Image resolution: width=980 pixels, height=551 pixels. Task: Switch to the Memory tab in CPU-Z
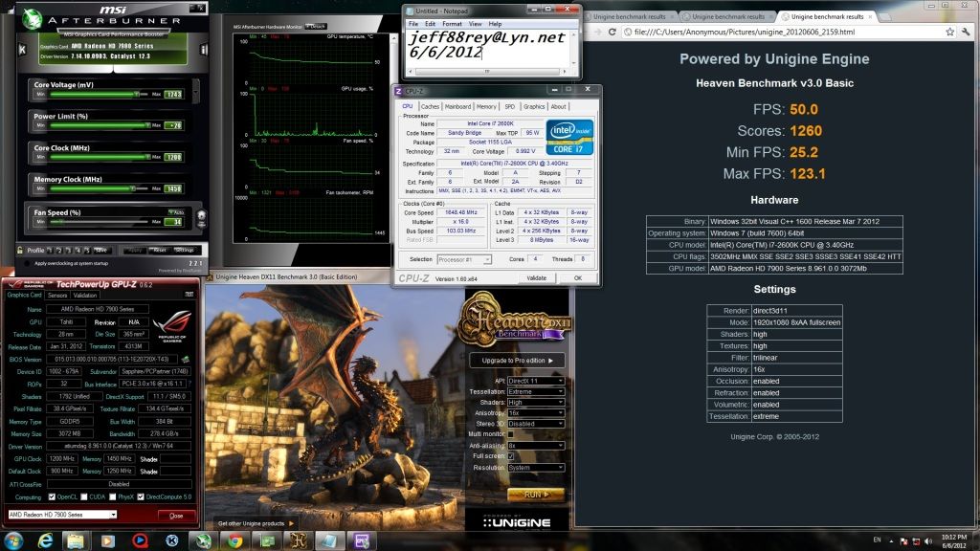coord(486,106)
